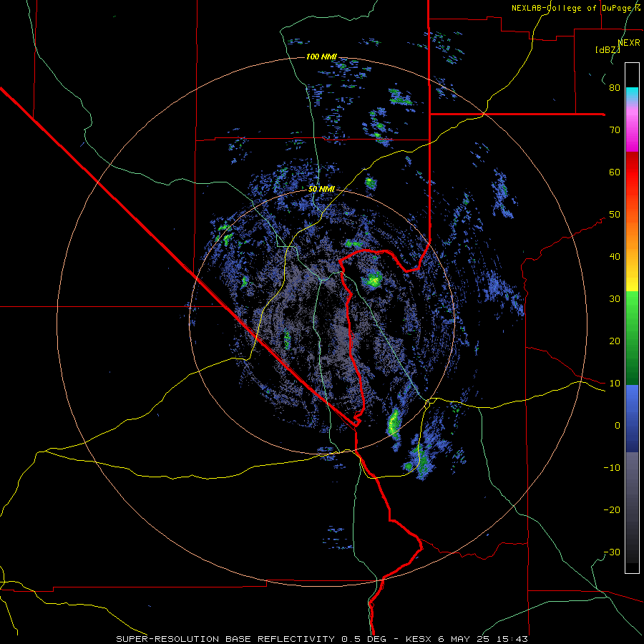Viewport: 644px width, 644px height.
Task: Click the 100 NMI range ring label
Action: pos(321,57)
